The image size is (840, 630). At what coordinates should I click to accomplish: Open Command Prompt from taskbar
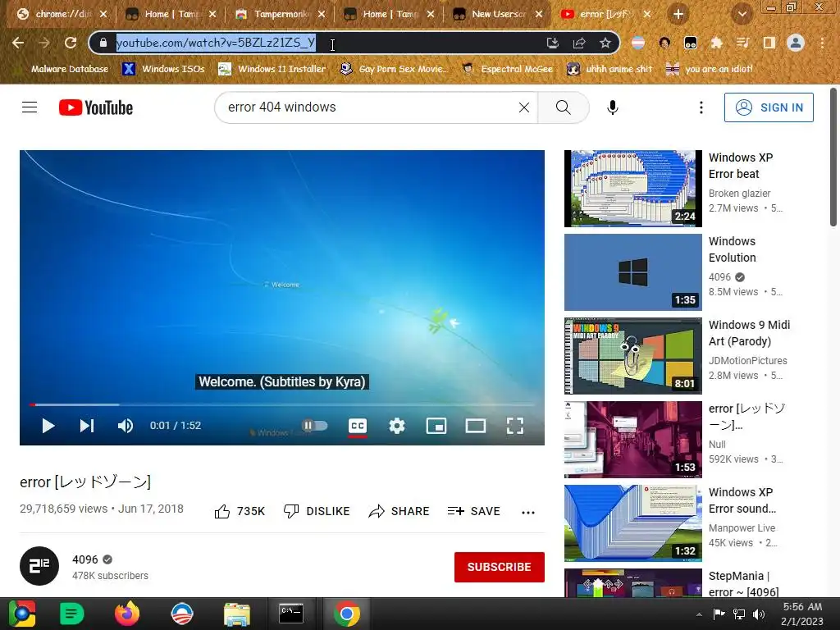pos(291,614)
